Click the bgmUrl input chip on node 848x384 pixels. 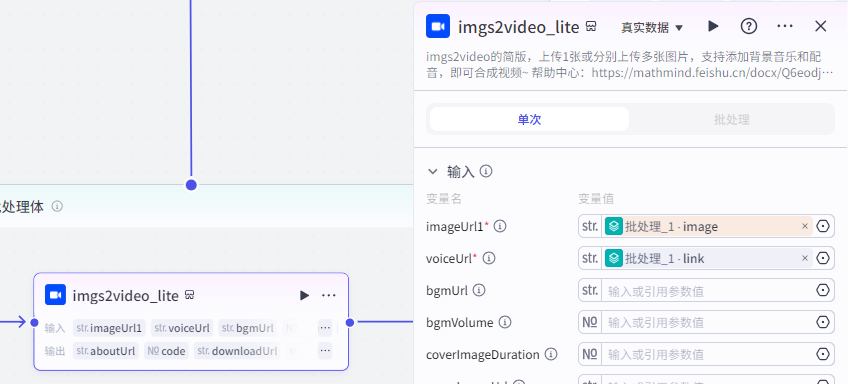[247, 328]
